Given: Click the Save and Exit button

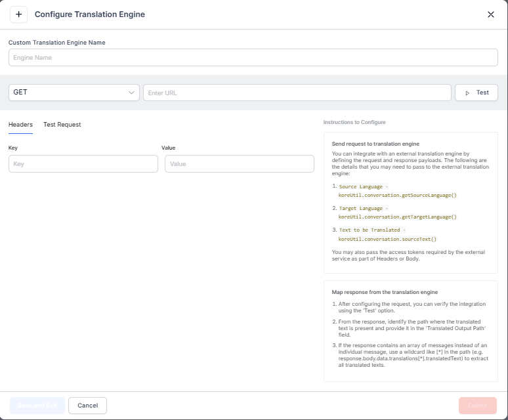Looking at the screenshot, I should (x=37, y=406).
